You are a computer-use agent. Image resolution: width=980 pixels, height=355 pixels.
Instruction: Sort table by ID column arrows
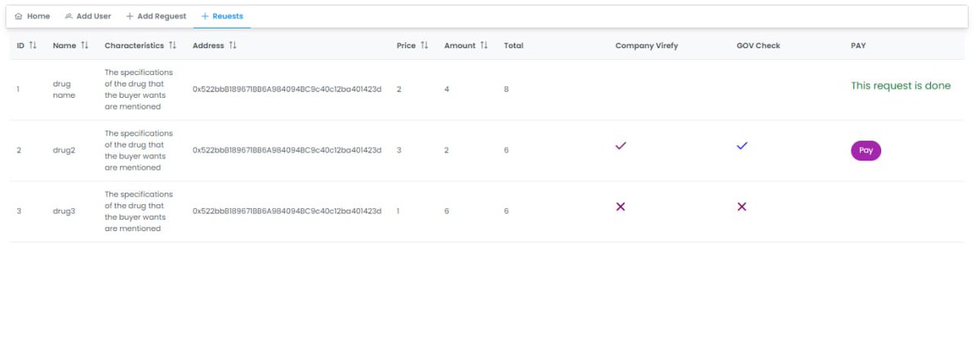pos(33,46)
